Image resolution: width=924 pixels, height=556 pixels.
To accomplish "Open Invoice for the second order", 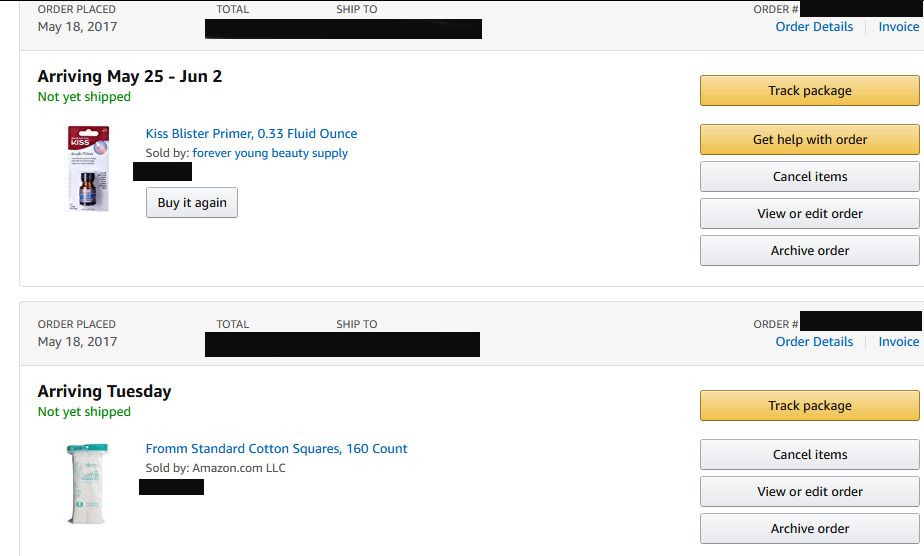I will tap(898, 342).
